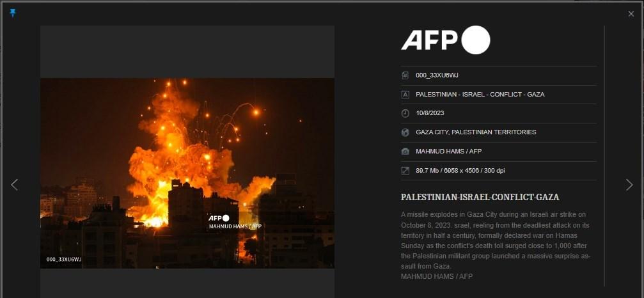Image resolution: width=644 pixels, height=298 pixels.
Task: Click the date 10/8/2023
Action: point(430,113)
